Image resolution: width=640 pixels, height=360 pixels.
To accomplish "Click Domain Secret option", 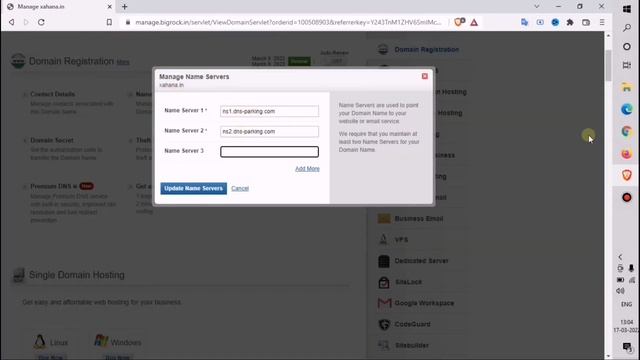I will coord(52,140).
